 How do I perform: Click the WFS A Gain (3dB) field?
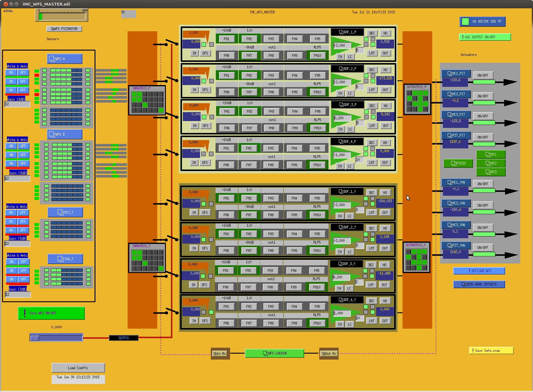click(x=18, y=104)
